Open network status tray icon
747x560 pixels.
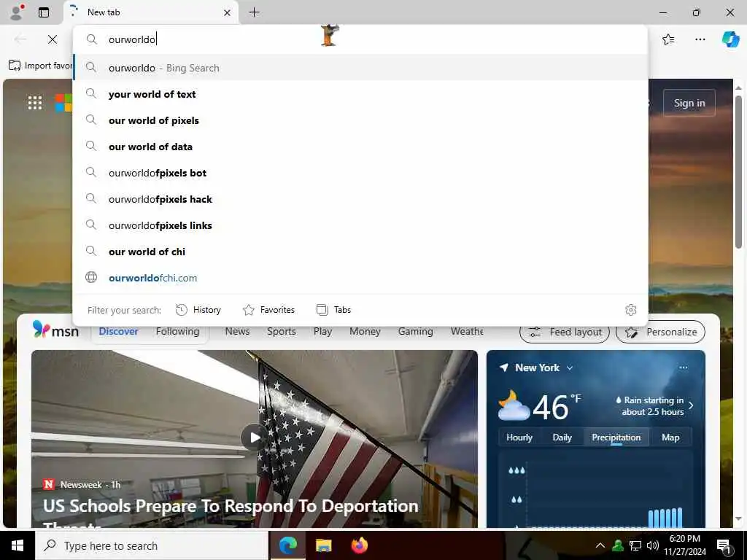click(635, 545)
